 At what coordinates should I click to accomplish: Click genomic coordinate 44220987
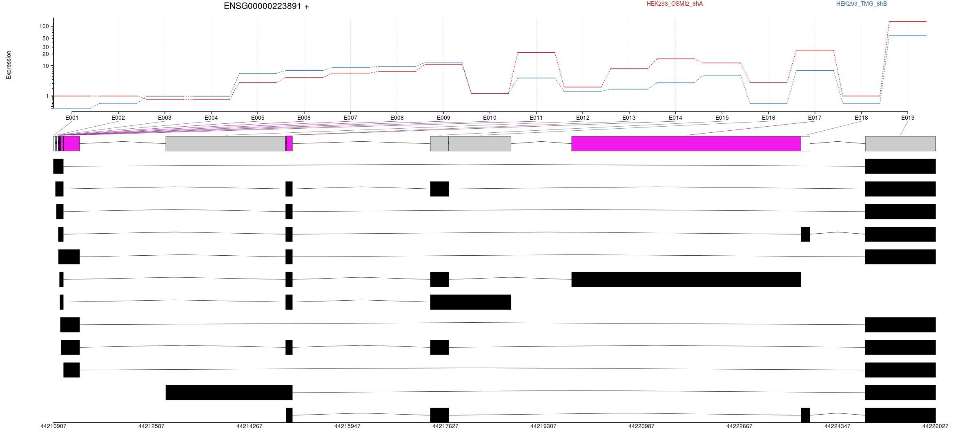(x=641, y=426)
